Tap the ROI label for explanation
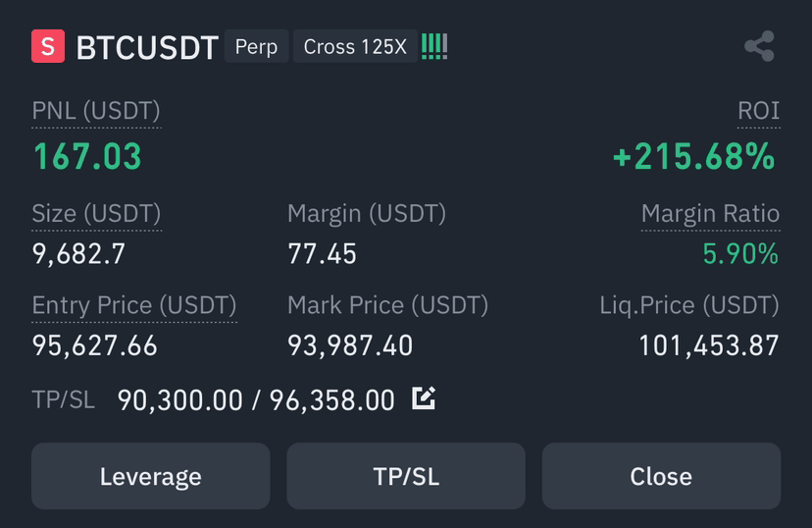Viewport: 812px width, 528px height. pos(759,111)
